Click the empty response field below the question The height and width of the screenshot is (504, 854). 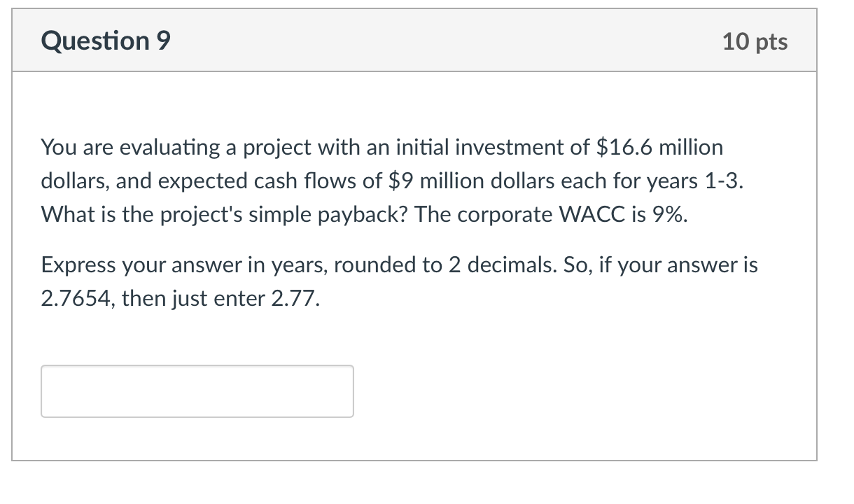(196, 391)
